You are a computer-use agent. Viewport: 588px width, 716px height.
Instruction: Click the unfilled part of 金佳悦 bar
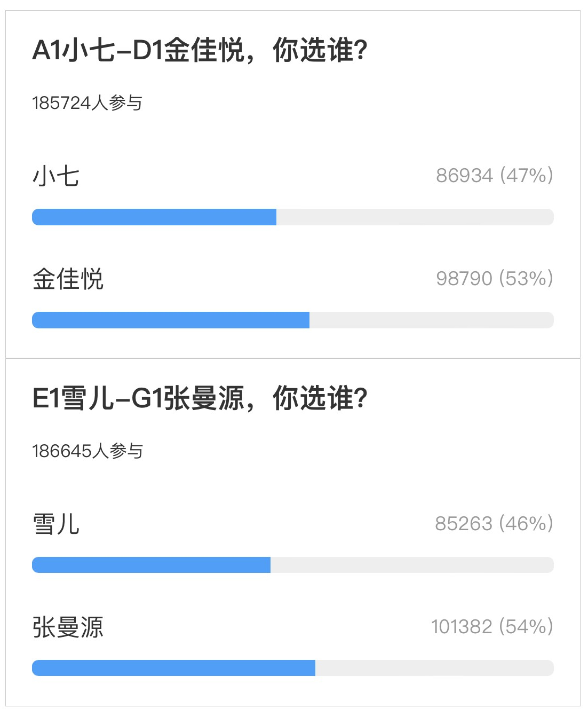[432, 320]
